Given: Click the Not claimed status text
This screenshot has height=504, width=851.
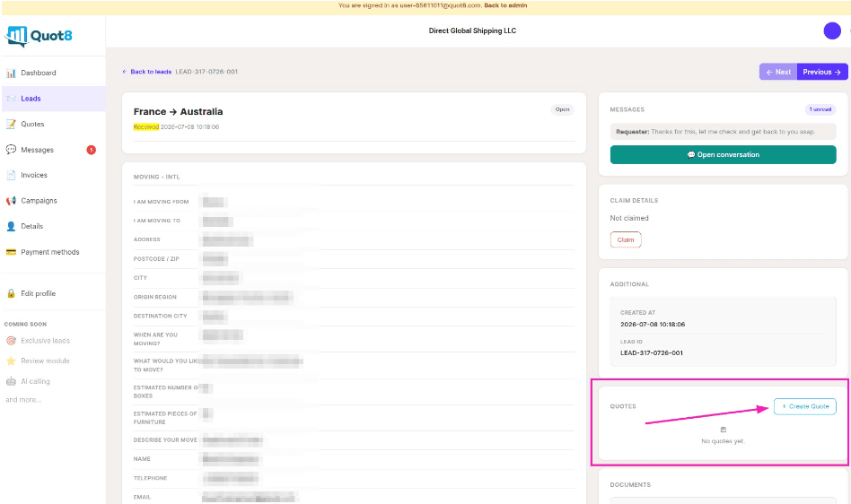Looking at the screenshot, I should coord(629,218).
